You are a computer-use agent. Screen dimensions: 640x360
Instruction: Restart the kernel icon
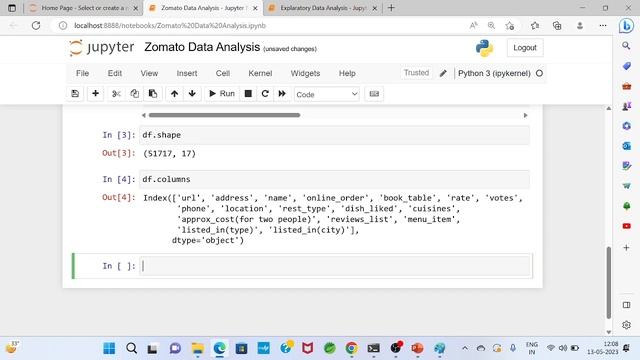pyautogui.click(x=265, y=94)
